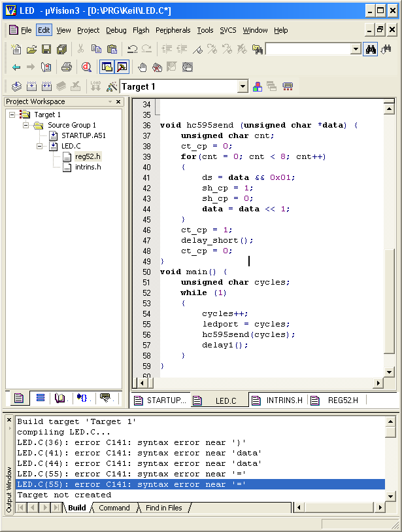The width and height of the screenshot is (402, 532).
Task: Open the Target 1 selection dropdown
Action: click(243, 86)
